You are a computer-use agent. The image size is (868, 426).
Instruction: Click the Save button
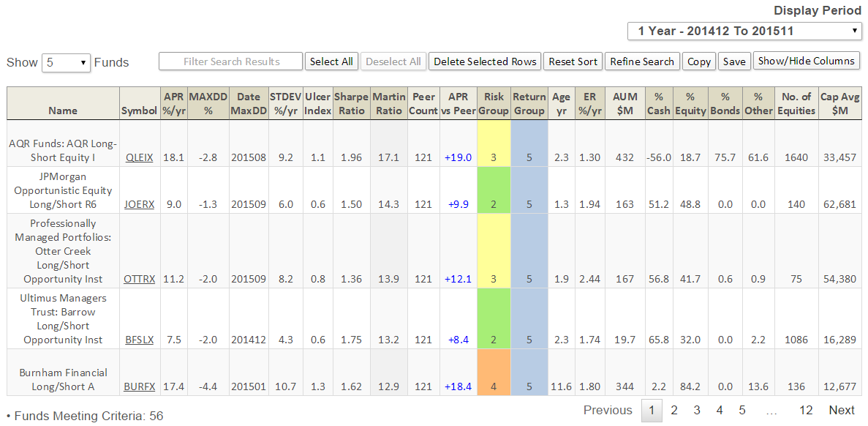click(734, 61)
